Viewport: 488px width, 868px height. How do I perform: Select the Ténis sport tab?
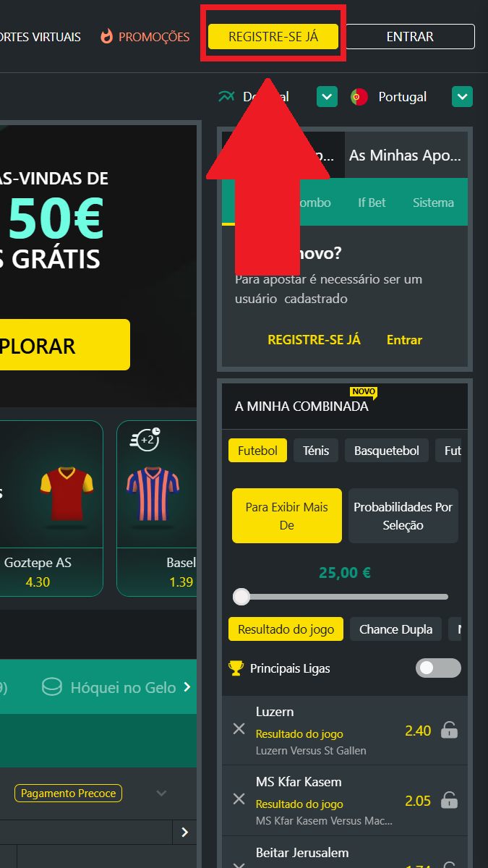[x=316, y=451]
